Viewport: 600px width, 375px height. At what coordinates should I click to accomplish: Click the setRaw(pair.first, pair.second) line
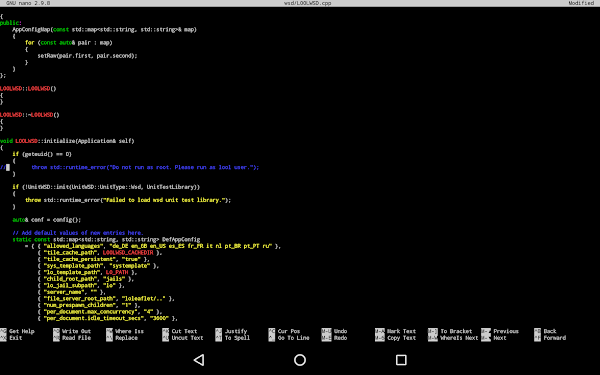[87, 55]
